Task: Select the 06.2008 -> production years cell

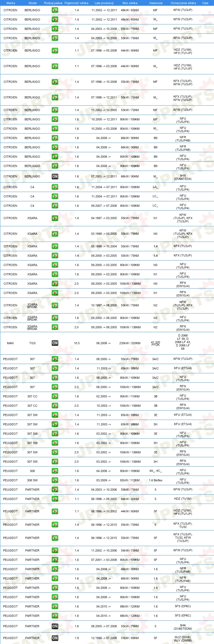Action: coord(103,343)
